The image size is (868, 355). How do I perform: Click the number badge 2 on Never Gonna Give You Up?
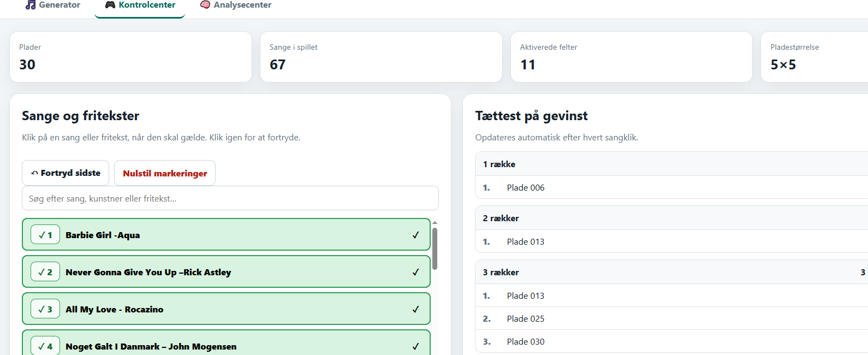pos(45,272)
